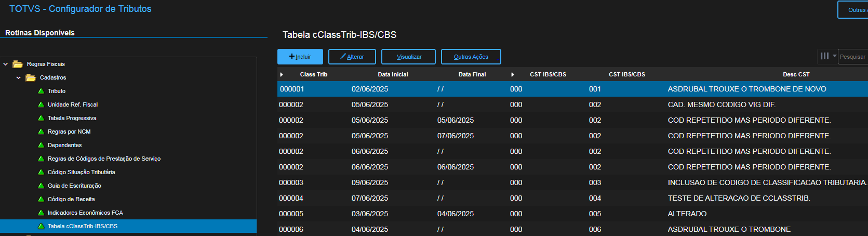This screenshot has width=868, height=236.
Task: Click the green icon beside Código de Receita
Action: coord(41,199)
